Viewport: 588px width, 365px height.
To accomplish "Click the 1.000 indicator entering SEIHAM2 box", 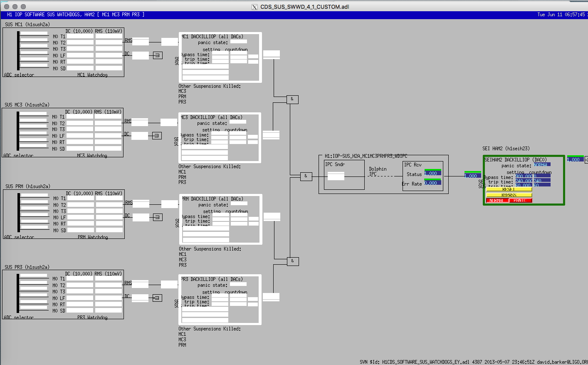I will coord(473,176).
